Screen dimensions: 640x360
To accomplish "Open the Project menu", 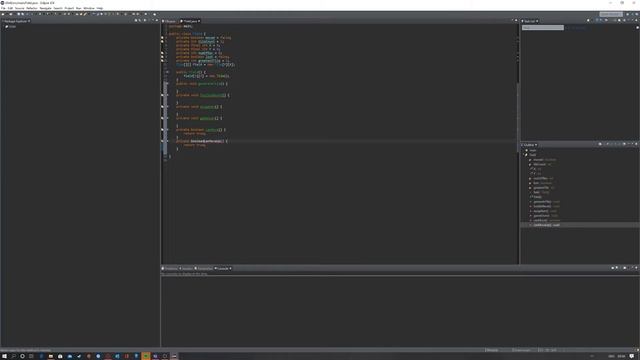I will point(69,8).
